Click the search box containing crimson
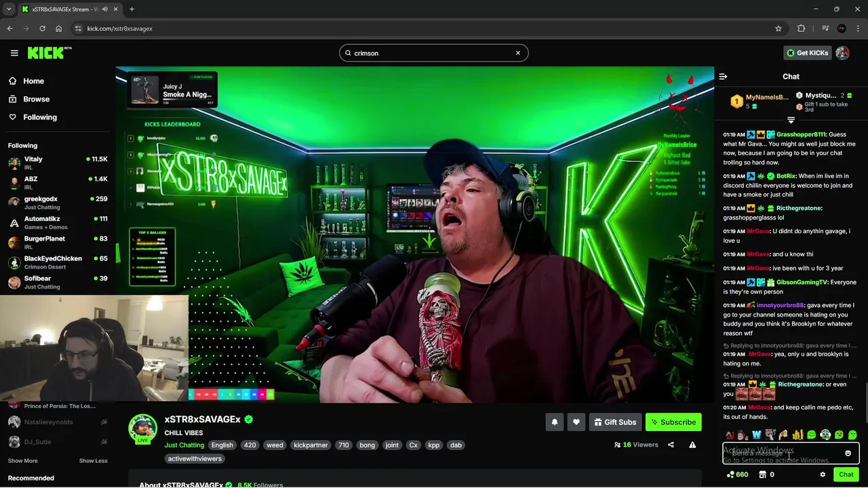Viewport: 868px width, 488px height. pos(433,53)
